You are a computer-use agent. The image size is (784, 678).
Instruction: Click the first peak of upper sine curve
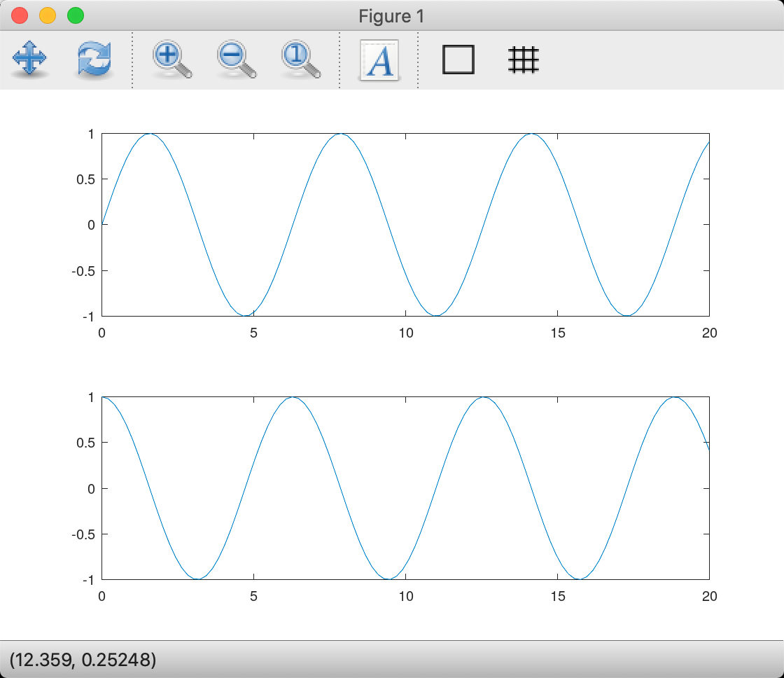[x=150, y=134]
